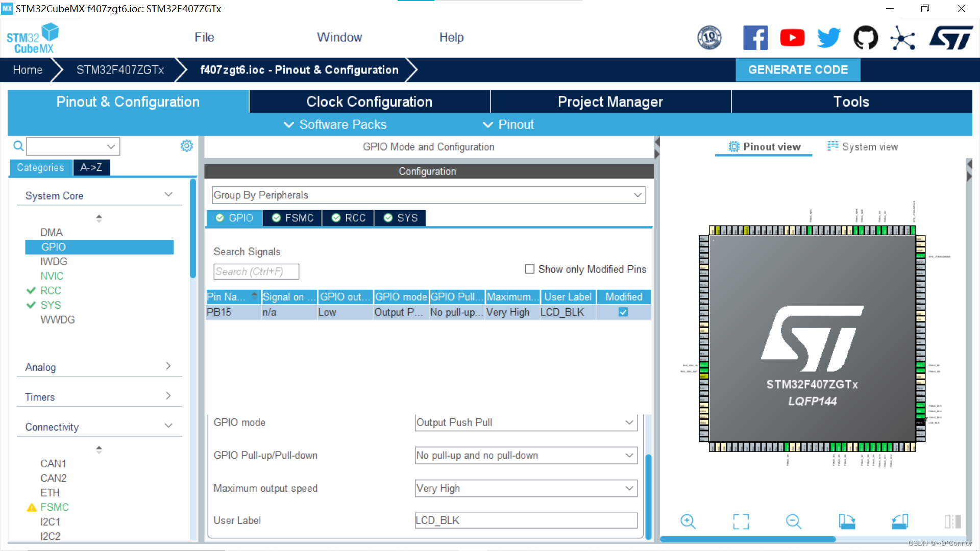Click the User Label text field
Image resolution: width=980 pixels, height=551 pixels.
[x=526, y=520]
